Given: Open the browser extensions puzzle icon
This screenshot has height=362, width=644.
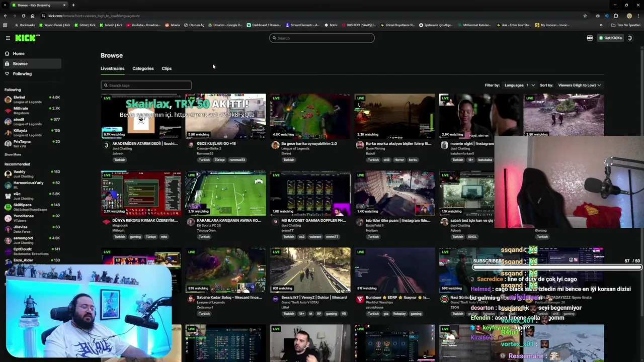Looking at the screenshot, I should 616,16.
